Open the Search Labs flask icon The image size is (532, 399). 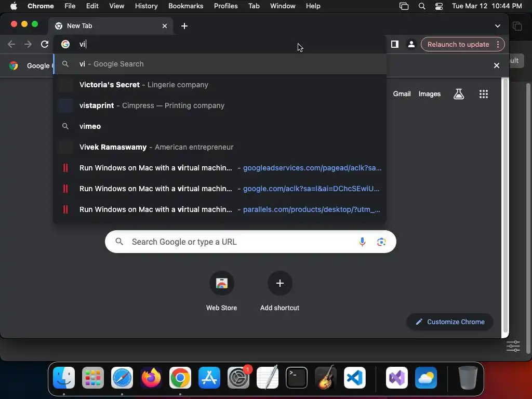point(459,94)
